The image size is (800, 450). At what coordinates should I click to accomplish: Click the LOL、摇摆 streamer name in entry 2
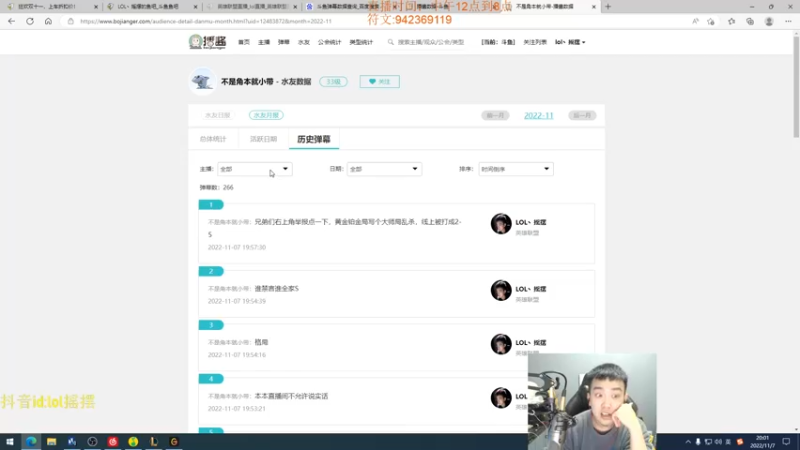[531, 289]
